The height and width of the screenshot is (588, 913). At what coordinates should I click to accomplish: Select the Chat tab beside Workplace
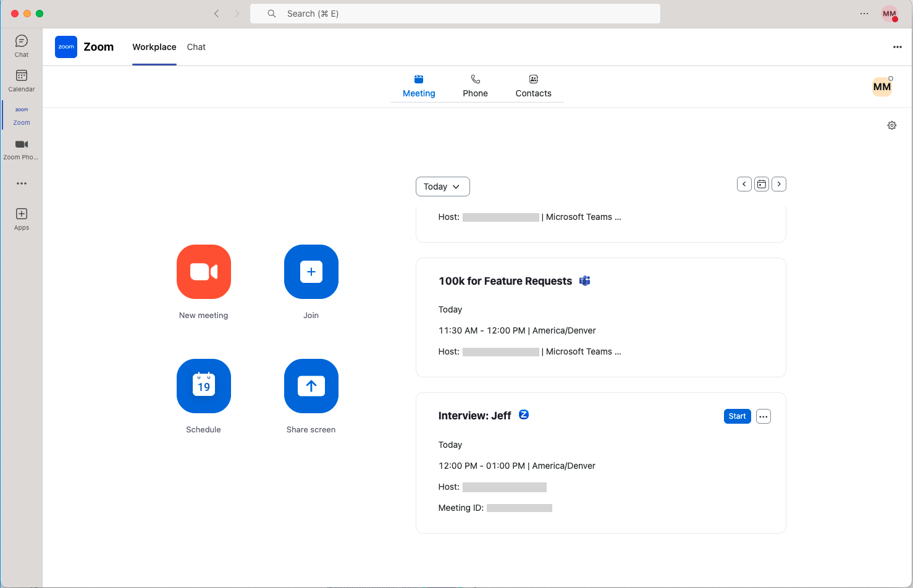tap(196, 47)
